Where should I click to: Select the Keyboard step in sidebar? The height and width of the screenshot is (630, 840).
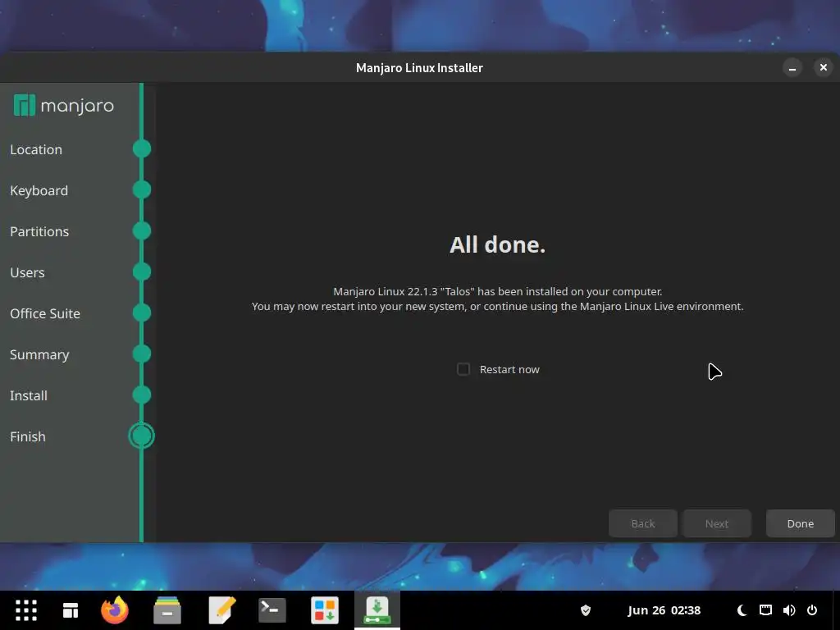click(x=39, y=190)
